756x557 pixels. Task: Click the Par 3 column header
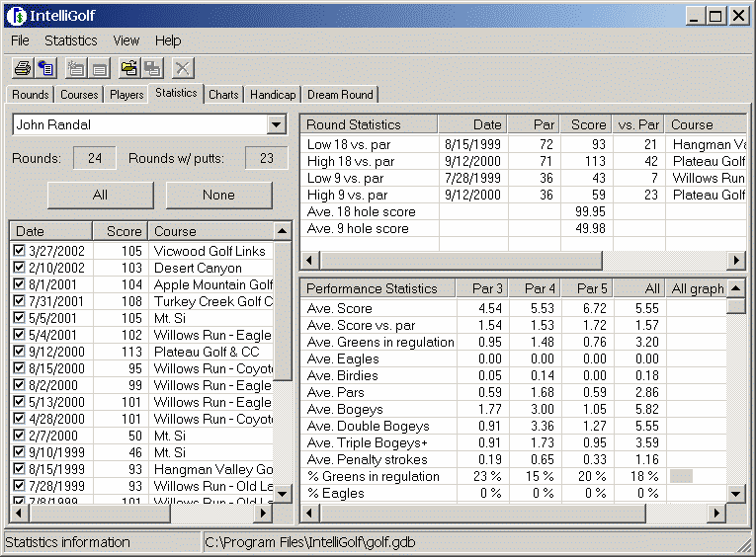tap(482, 288)
